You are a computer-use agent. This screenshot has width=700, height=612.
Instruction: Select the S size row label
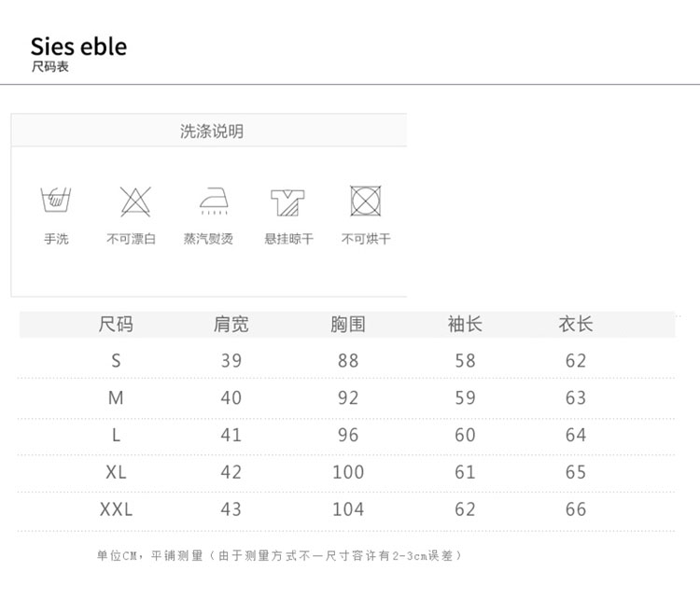point(116,360)
